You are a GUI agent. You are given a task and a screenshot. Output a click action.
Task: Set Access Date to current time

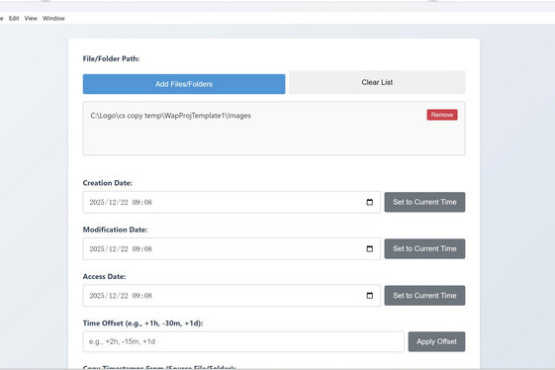425,295
